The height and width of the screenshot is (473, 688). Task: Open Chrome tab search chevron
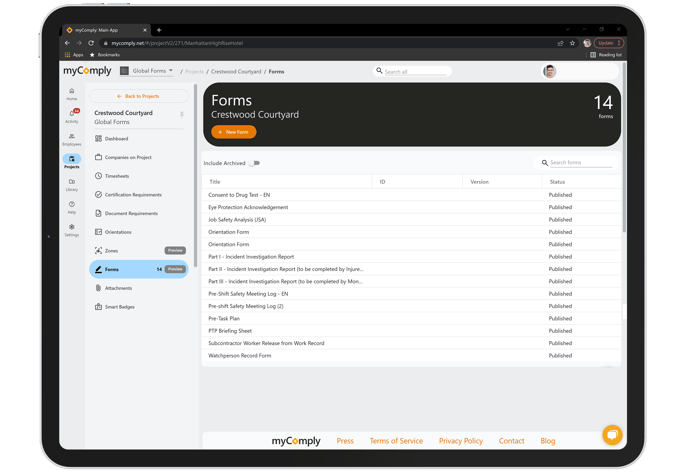click(568, 29)
